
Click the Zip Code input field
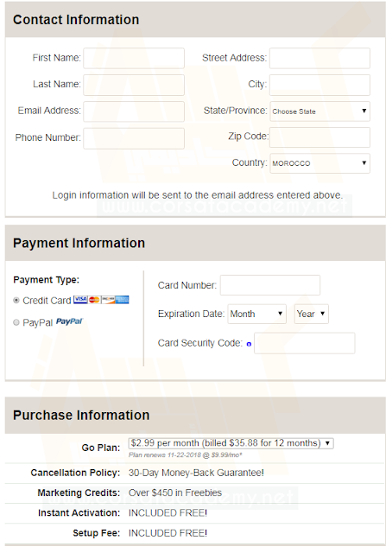coord(319,137)
